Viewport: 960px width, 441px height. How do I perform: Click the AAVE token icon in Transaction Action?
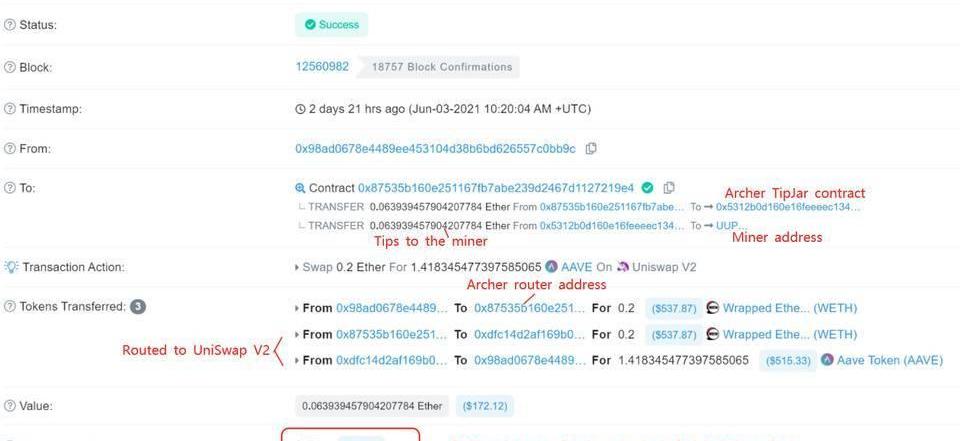552,267
